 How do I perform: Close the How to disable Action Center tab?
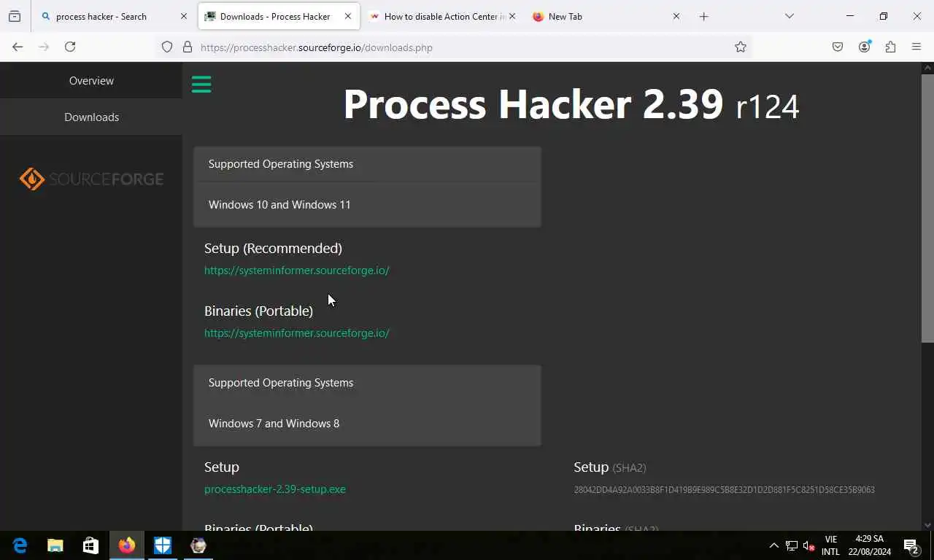point(512,16)
